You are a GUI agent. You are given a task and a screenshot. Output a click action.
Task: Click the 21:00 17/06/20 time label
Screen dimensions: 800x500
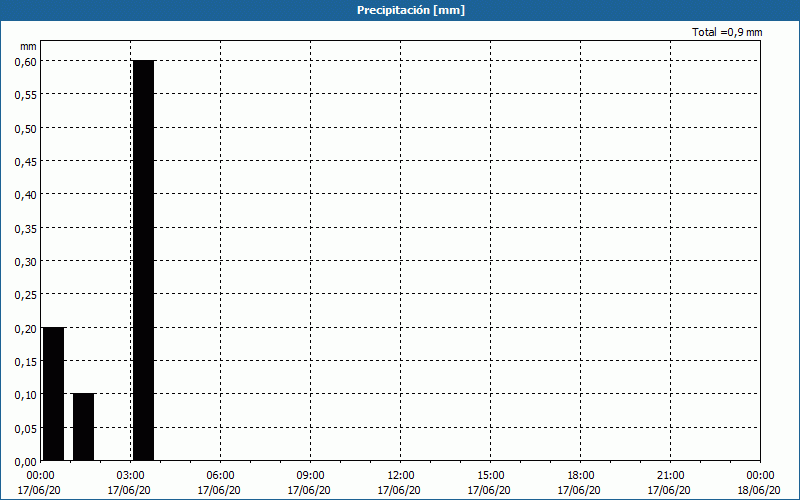coord(669,483)
